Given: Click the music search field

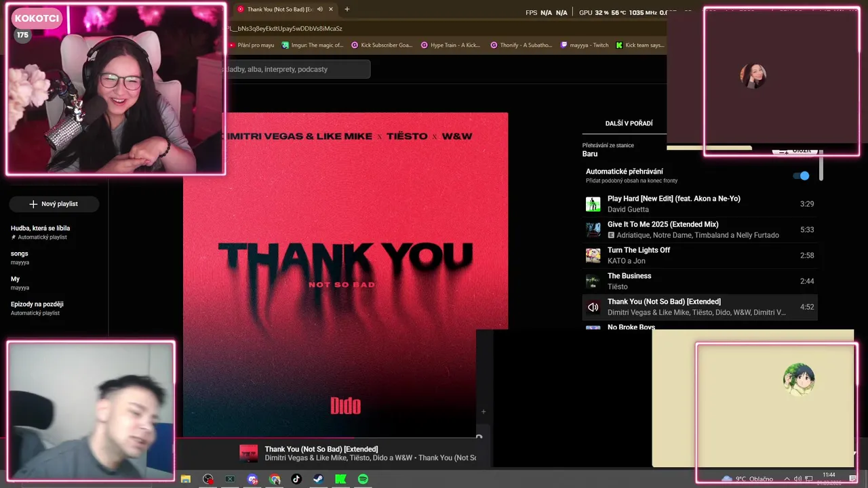Looking at the screenshot, I should click(297, 69).
